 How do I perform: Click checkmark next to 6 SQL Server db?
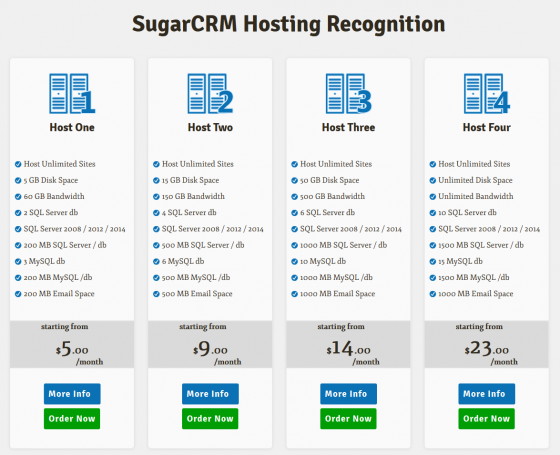tap(294, 213)
